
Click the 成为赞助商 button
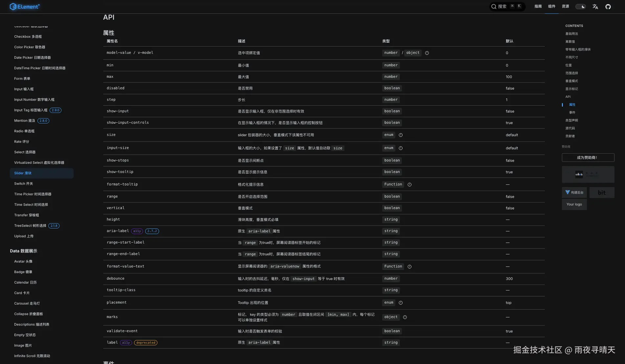[588, 158]
